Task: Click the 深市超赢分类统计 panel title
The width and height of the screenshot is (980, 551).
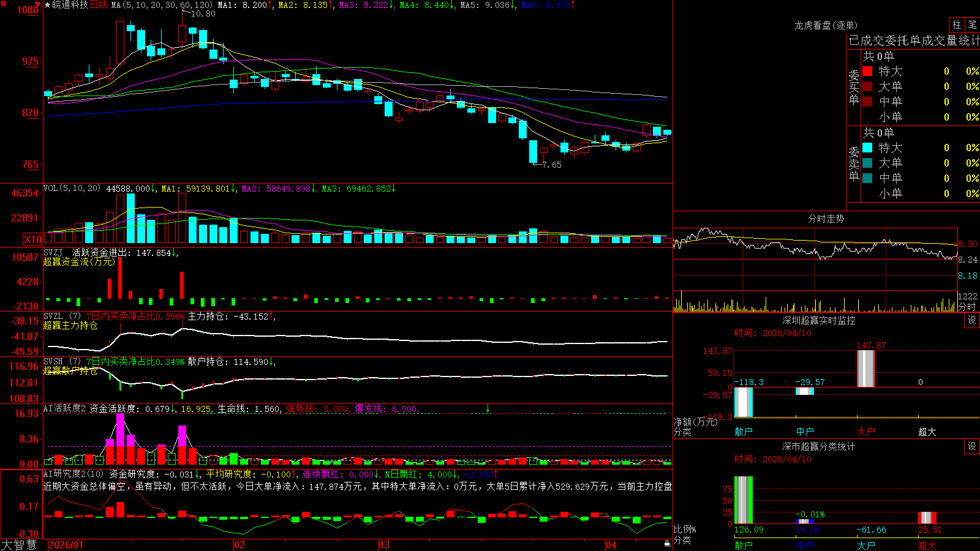Action: click(x=819, y=446)
